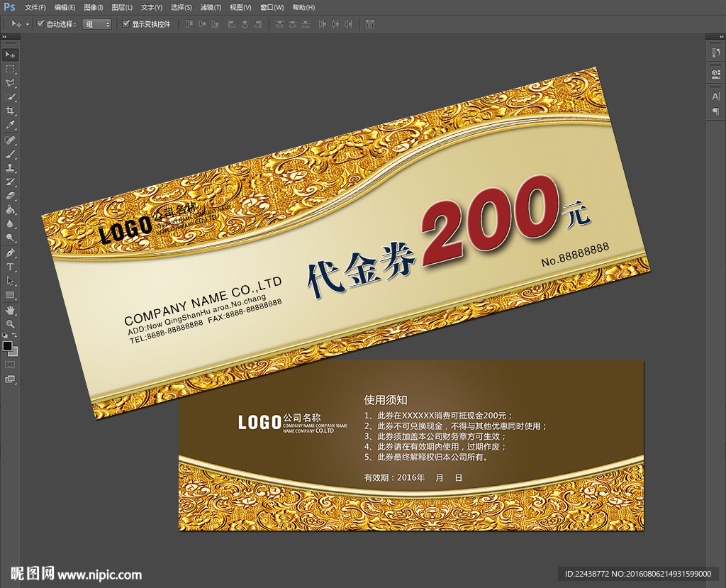Viewport: 726px width, 588px height.
Task: Click the distribute left edges button
Action: point(323,24)
